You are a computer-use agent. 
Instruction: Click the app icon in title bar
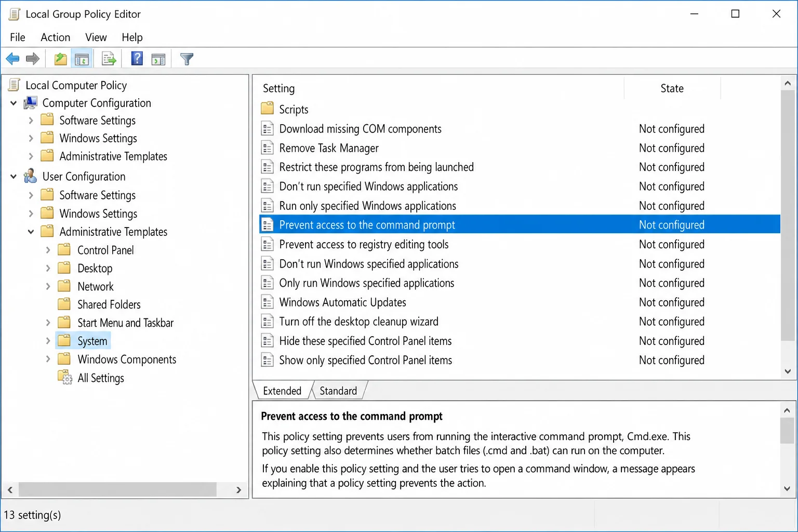coord(15,14)
